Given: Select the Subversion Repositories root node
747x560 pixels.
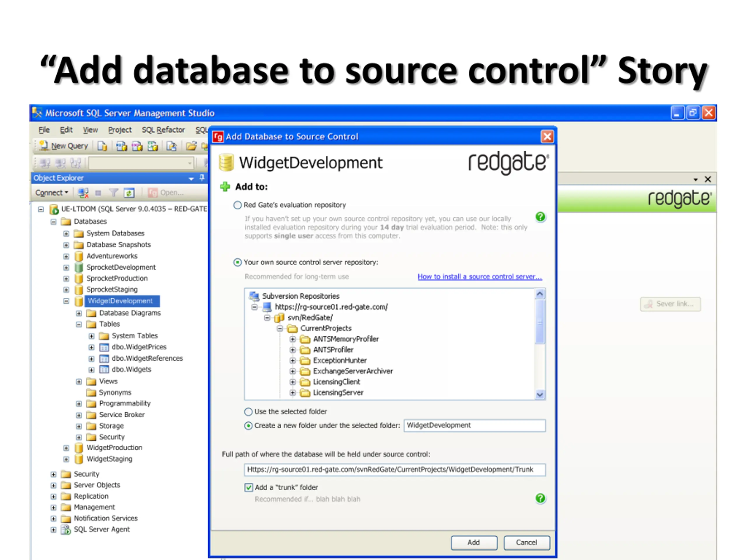Looking at the screenshot, I should pos(301,296).
